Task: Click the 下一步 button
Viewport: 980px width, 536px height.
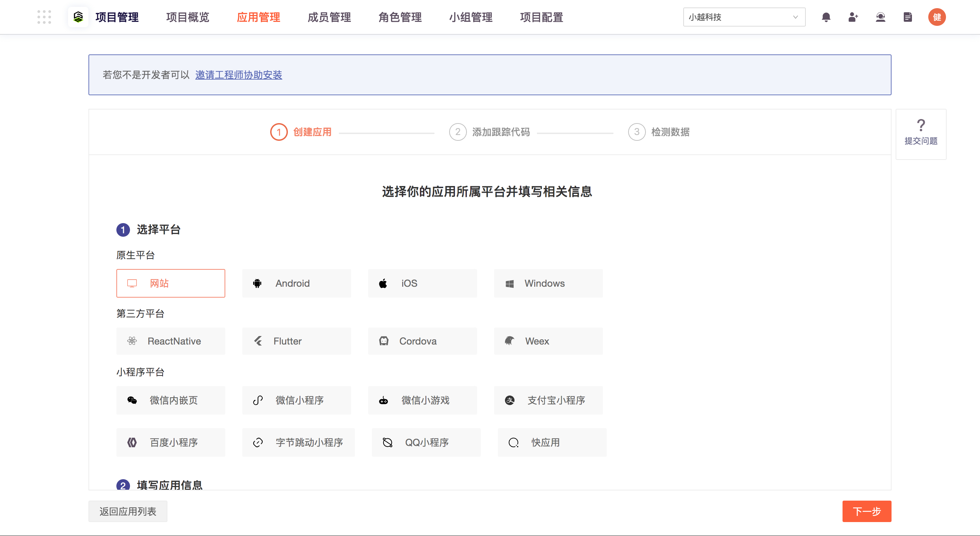Action: click(867, 511)
